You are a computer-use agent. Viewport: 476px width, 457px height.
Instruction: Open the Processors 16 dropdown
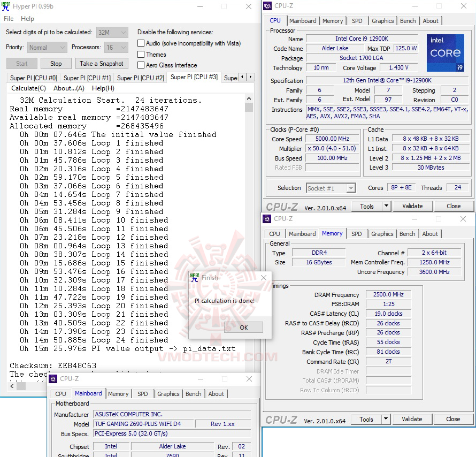[x=116, y=48]
